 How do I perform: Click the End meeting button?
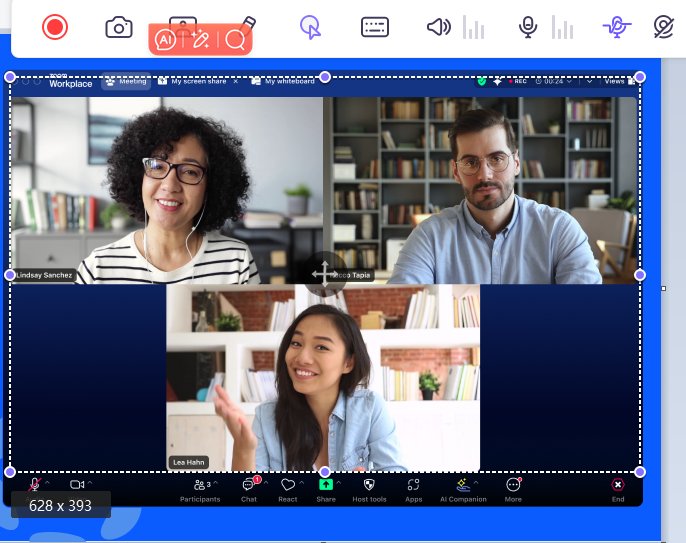[618, 488]
